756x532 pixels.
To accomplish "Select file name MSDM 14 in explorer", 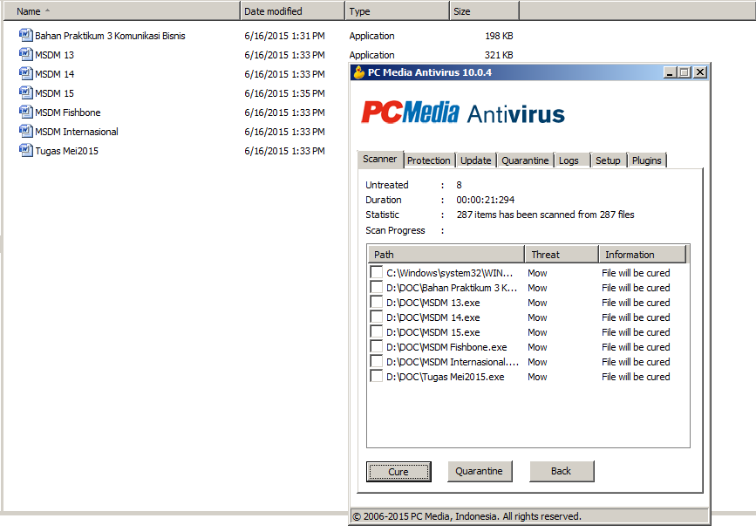I will [54, 74].
